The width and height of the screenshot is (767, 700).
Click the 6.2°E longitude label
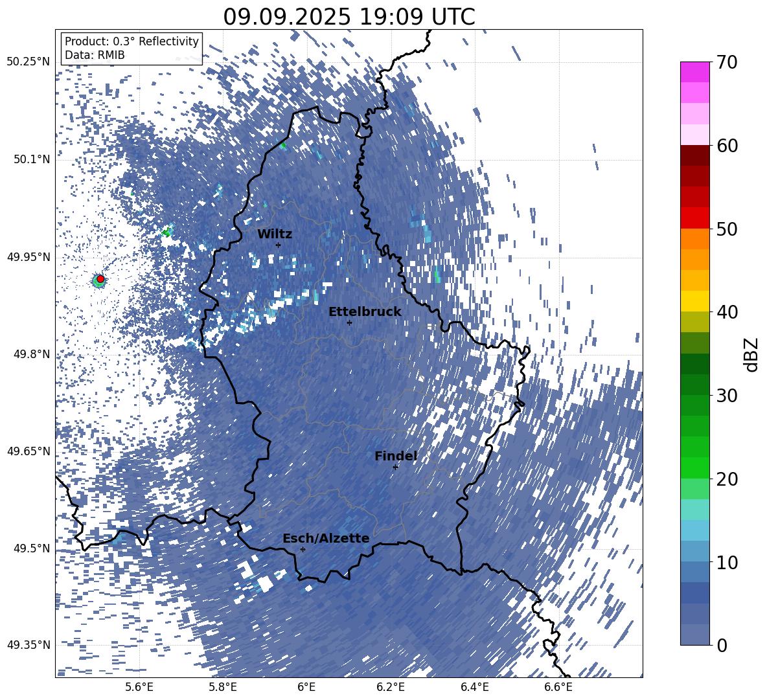coord(391,688)
